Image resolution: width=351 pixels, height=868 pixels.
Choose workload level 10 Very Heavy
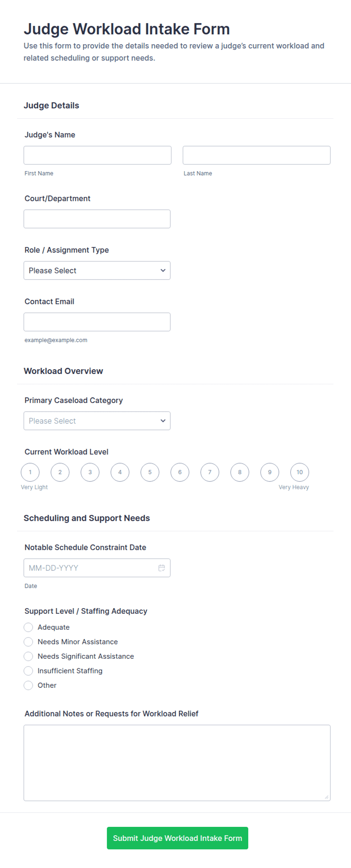pyautogui.click(x=300, y=472)
